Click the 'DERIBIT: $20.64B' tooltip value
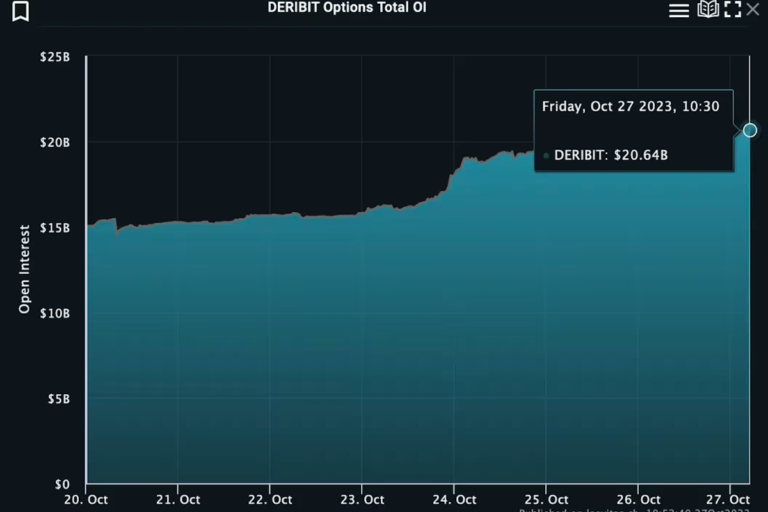Image resolution: width=768 pixels, height=512 pixels. click(610, 155)
